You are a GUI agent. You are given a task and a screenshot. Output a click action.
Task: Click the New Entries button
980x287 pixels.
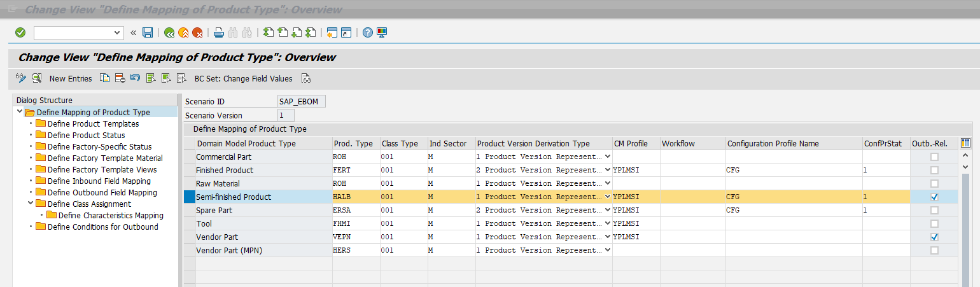point(71,79)
